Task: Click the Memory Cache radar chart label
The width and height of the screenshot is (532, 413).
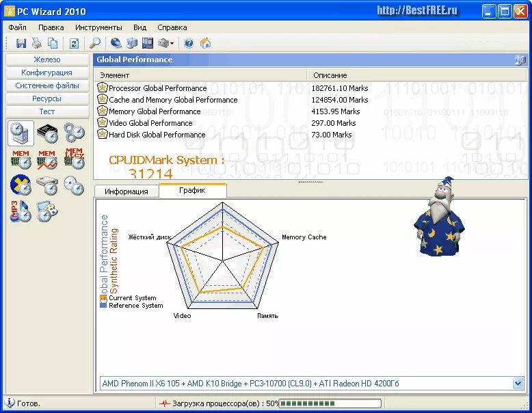Action: pyautogui.click(x=304, y=237)
